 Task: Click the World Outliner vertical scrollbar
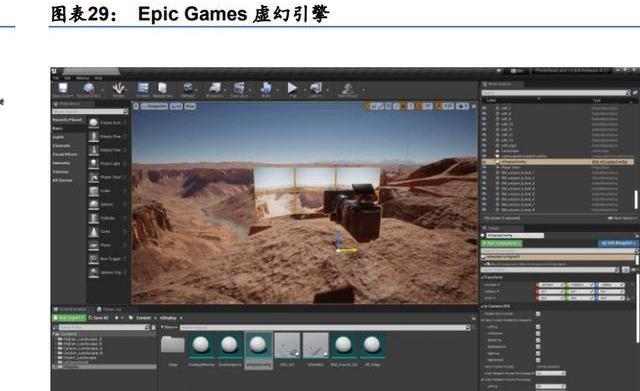(636, 199)
